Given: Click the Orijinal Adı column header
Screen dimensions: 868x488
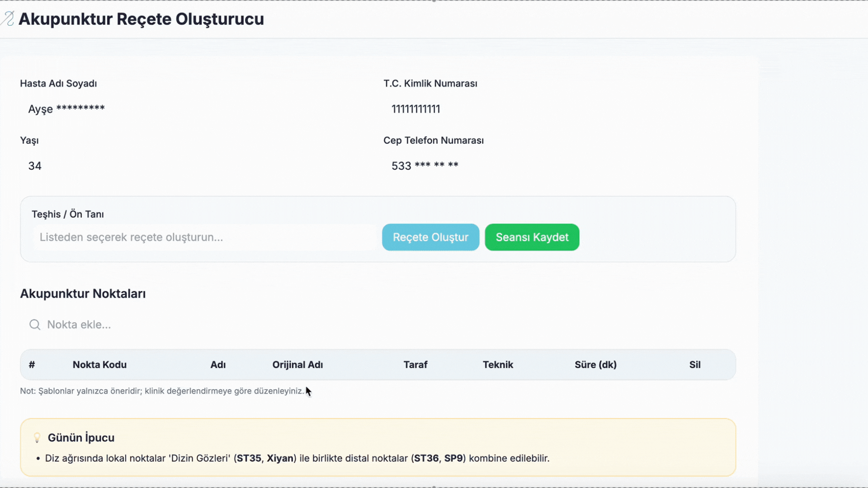Looking at the screenshot, I should [297, 365].
